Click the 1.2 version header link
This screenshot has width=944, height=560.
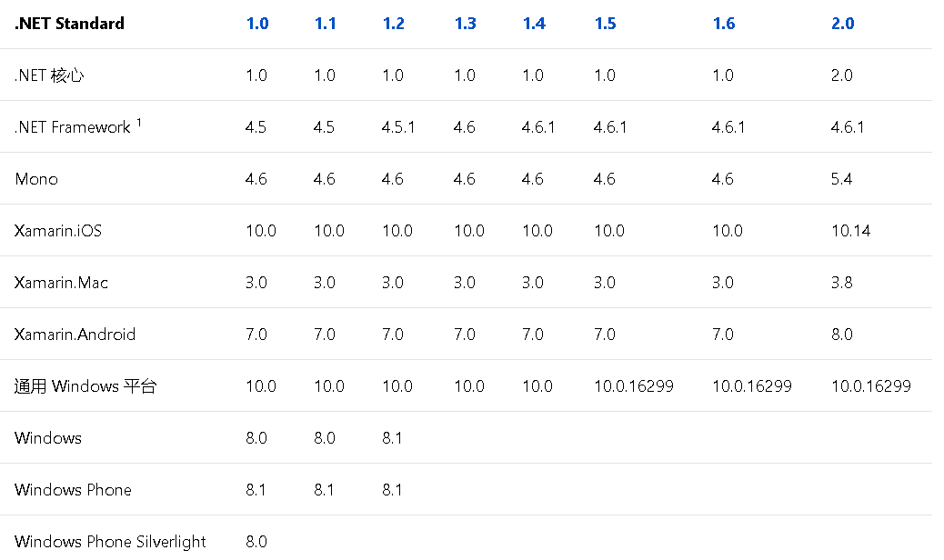394,24
